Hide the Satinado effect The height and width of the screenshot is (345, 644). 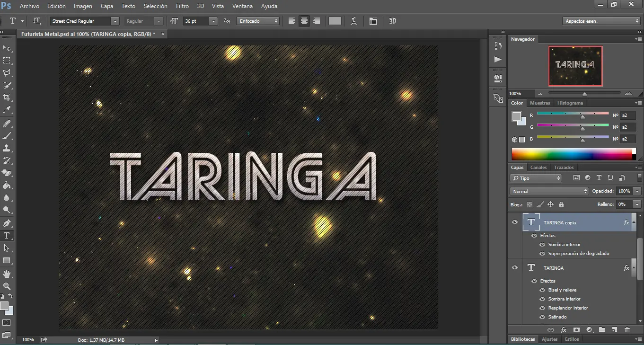pos(543,317)
